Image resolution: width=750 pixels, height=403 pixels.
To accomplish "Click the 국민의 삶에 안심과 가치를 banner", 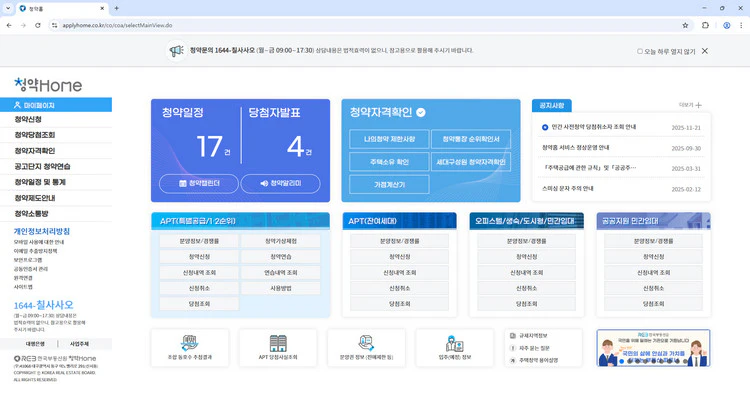I will tap(654, 349).
